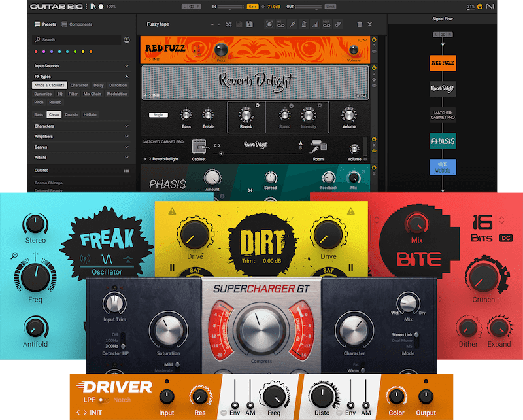Expand the Amplifiers section

click(x=81, y=137)
